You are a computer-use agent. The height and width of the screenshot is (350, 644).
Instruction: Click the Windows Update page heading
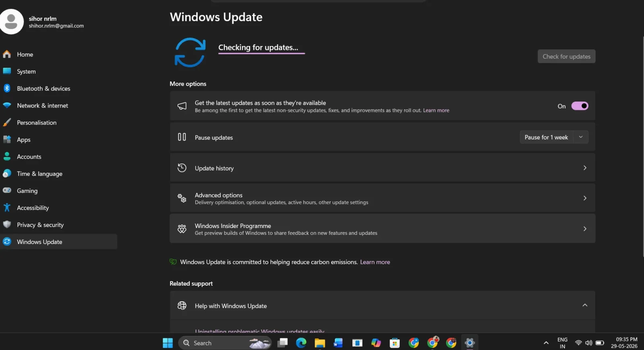click(x=216, y=17)
